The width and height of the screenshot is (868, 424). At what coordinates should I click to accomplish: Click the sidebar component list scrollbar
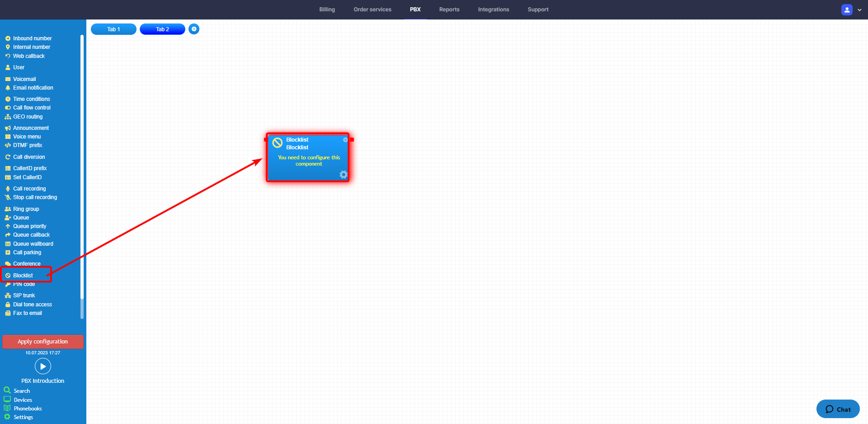click(82, 176)
